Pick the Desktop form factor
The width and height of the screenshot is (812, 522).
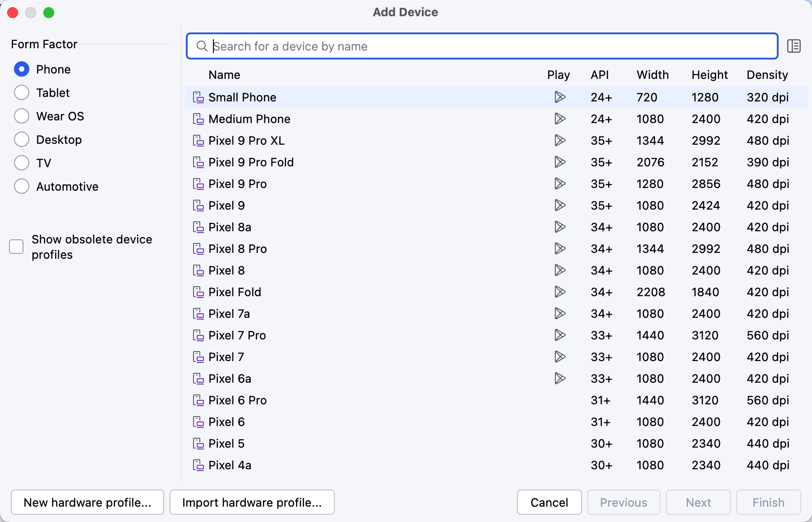coord(22,140)
